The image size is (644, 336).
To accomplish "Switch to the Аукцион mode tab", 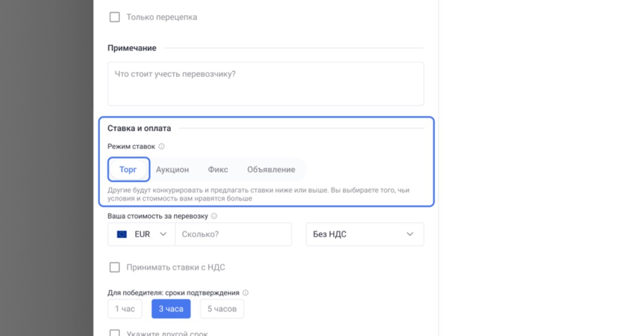I will click(172, 169).
